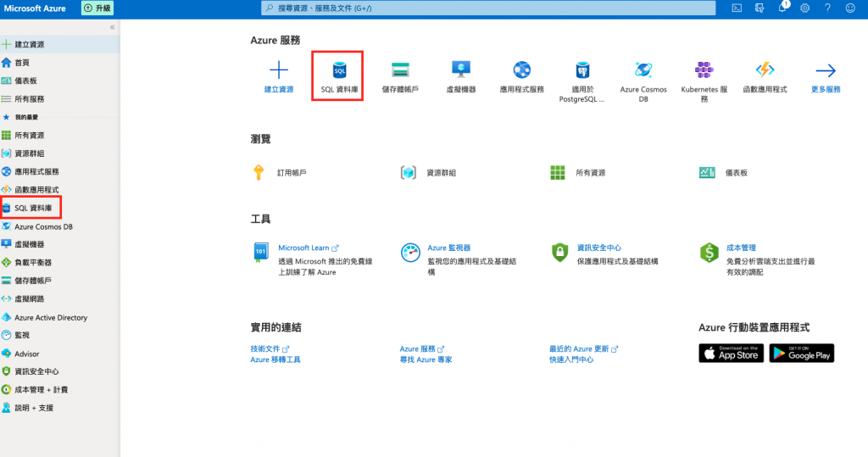
Task: Select 建立資源 in left sidebar
Action: (60, 44)
